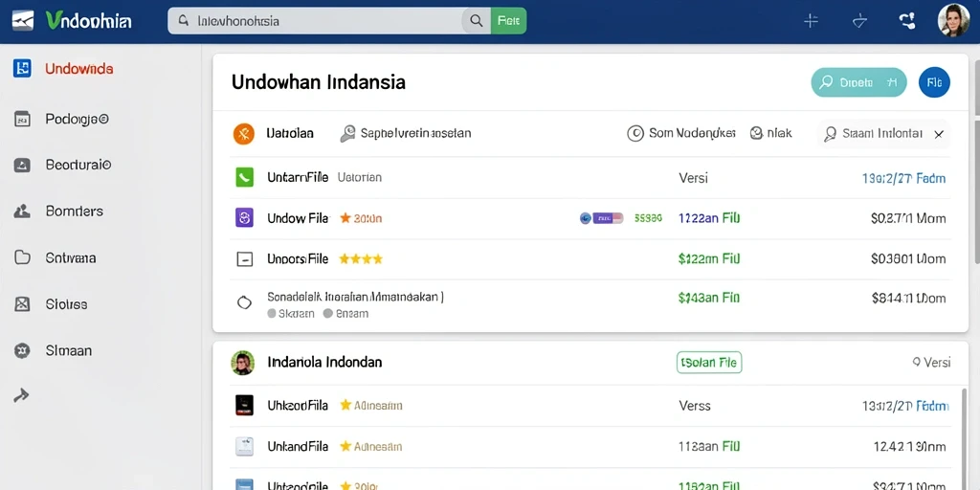The height and width of the screenshot is (490, 980).
Task: Toggle the small blue switch in Undow File row
Action: [x=601, y=218]
